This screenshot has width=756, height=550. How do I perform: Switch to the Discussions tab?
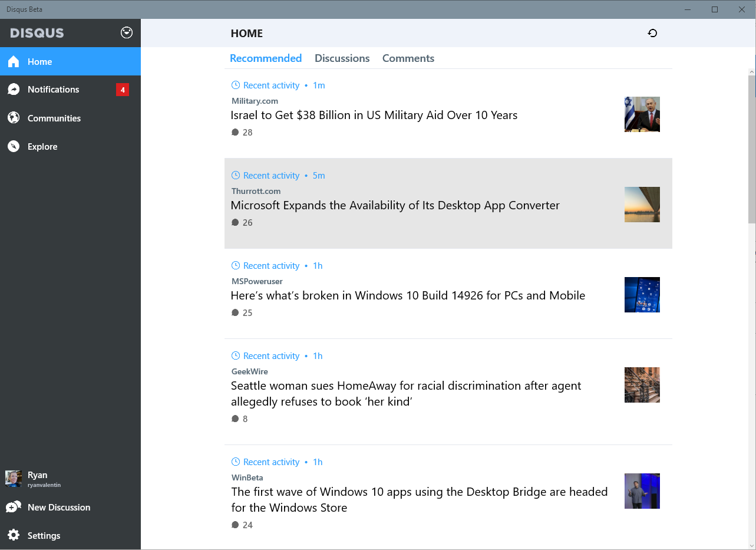(342, 58)
